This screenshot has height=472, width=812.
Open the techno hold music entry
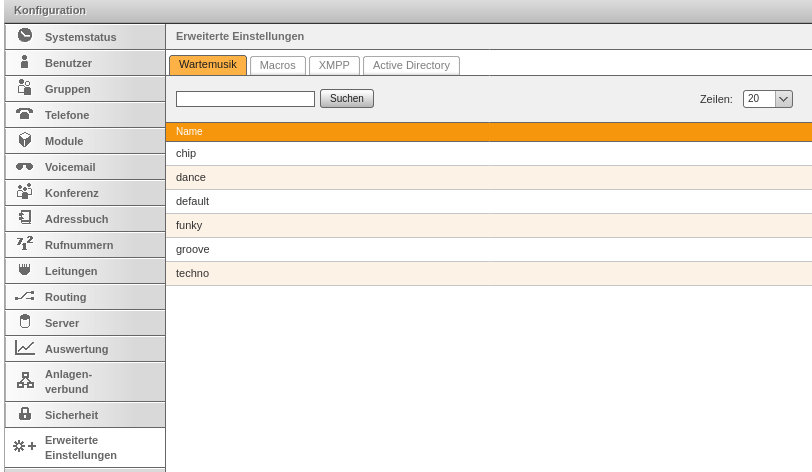pos(192,273)
